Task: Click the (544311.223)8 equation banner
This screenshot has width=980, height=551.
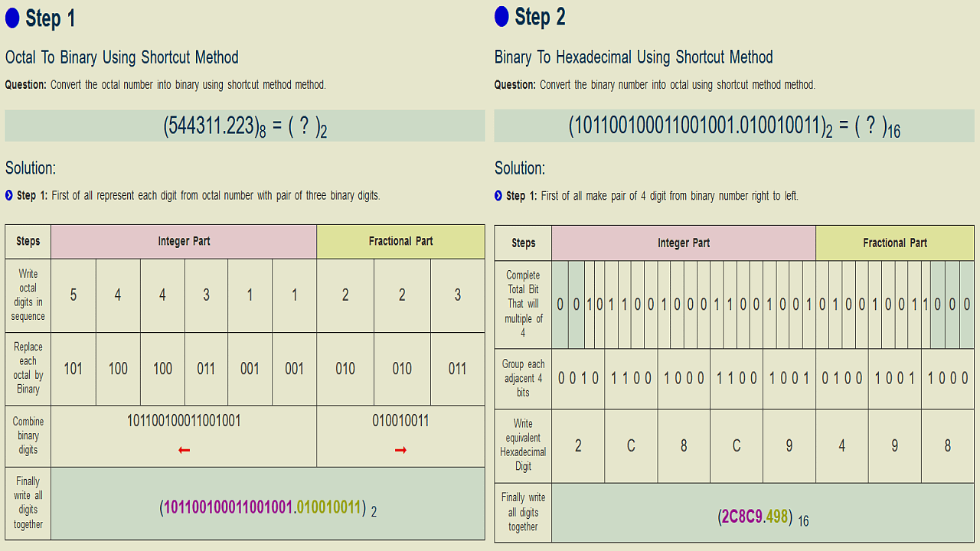Action: point(245,126)
